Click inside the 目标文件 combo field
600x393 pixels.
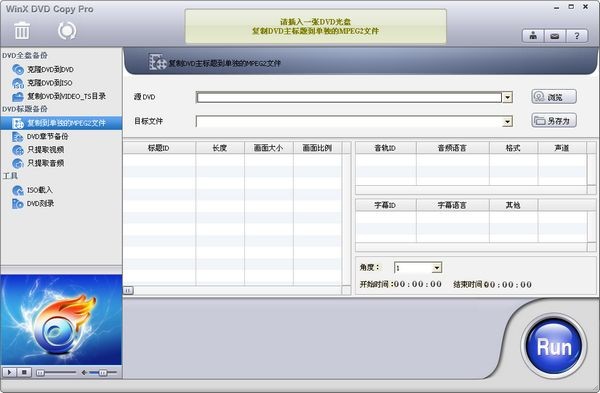349,122
